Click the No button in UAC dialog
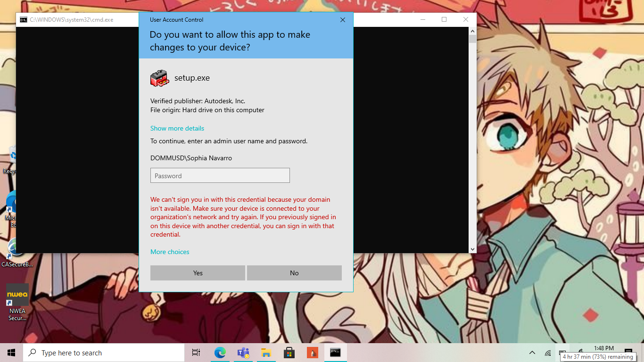The image size is (644, 362). [294, 273]
